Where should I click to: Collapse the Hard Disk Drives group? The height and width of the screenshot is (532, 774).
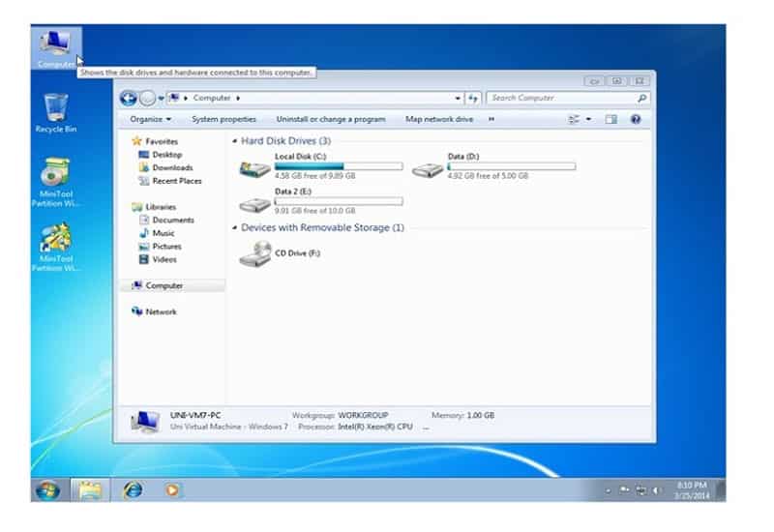point(235,141)
